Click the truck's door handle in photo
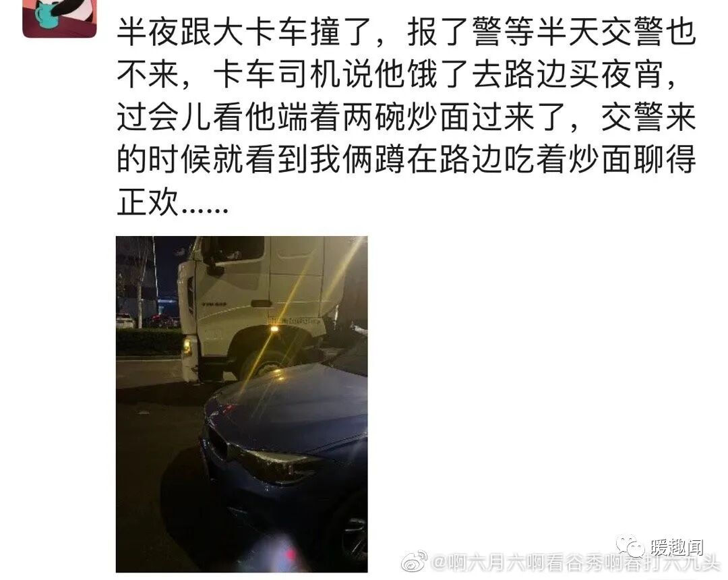Viewport: 728px width, 580px height. pyautogui.click(x=262, y=303)
